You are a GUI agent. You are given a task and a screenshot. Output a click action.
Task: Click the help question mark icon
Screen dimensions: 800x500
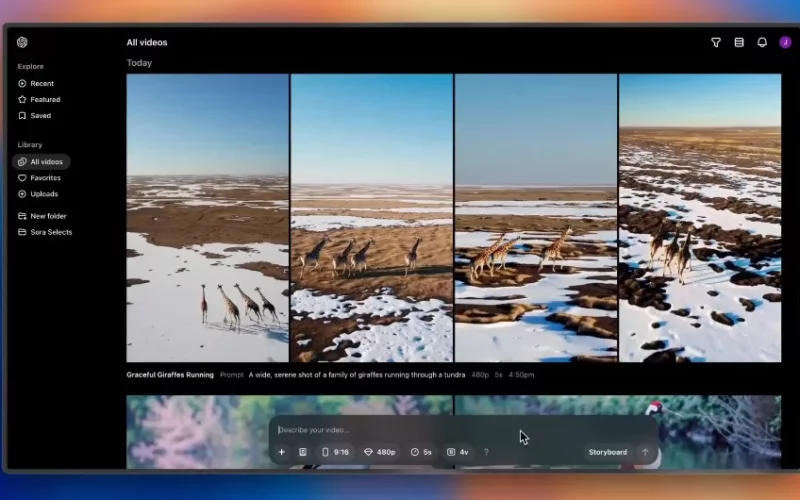tap(486, 452)
